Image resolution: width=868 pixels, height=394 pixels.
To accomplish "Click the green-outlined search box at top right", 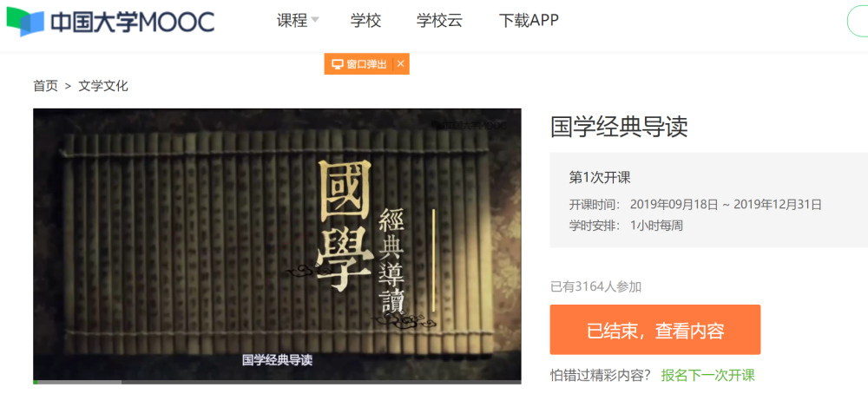I will (x=858, y=22).
